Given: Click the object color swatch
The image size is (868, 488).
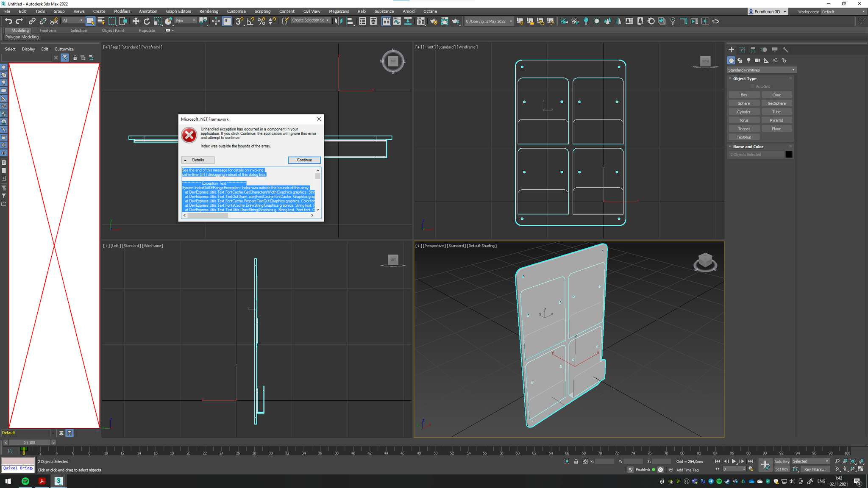Looking at the screenshot, I should pos(789,155).
